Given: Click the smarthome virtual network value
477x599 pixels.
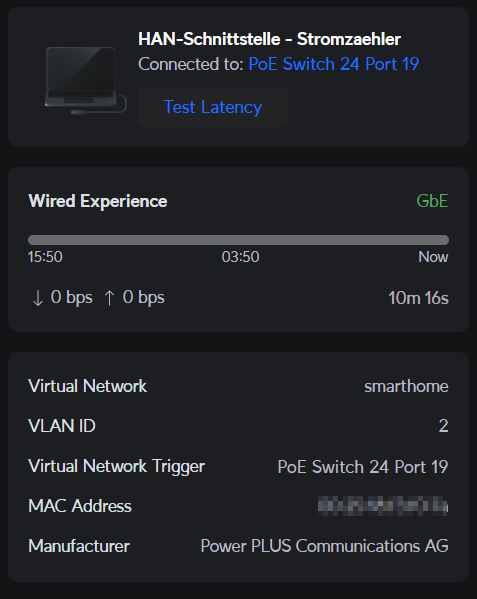Looking at the screenshot, I should point(406,386).
